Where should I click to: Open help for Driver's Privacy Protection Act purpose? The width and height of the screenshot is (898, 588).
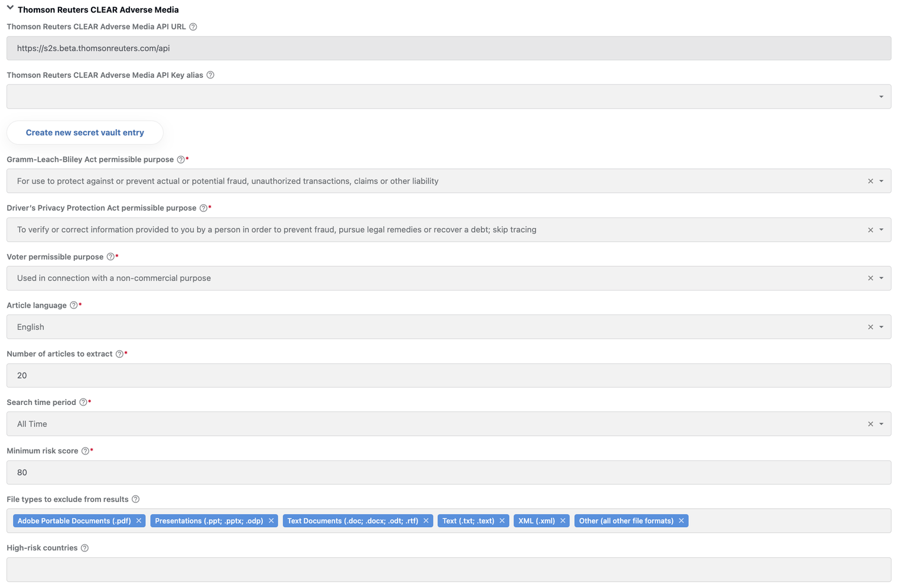(203, 208)
